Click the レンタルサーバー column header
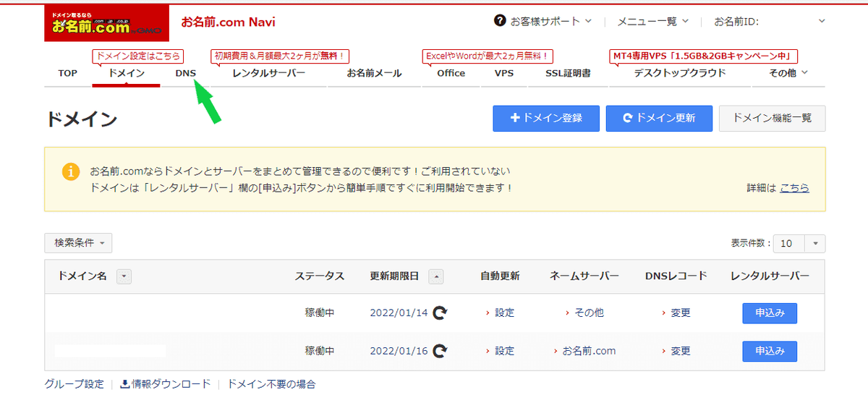Screen dimensions: 868x416 click(x=770, y=276)
